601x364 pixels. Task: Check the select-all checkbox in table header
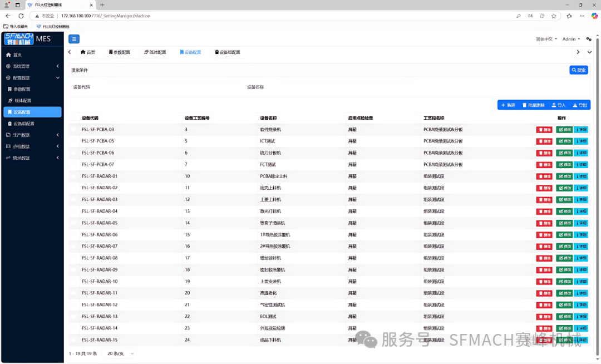pos(74,118)
